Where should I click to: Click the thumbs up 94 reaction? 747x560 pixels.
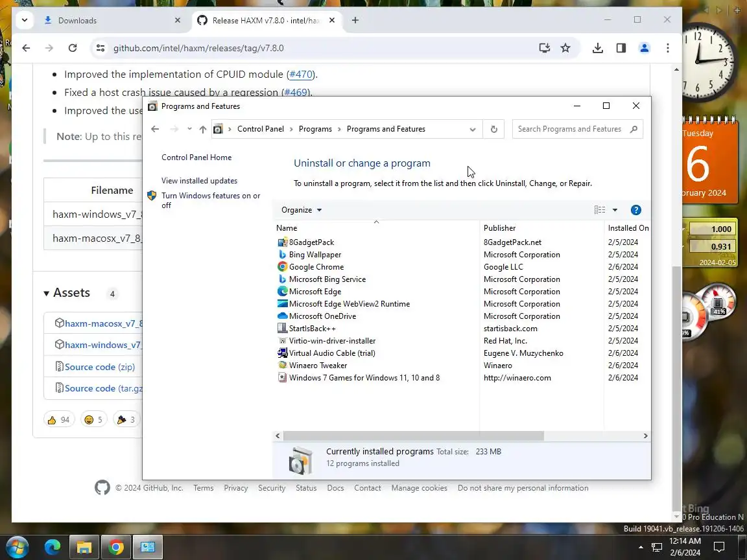click(59, 419)
